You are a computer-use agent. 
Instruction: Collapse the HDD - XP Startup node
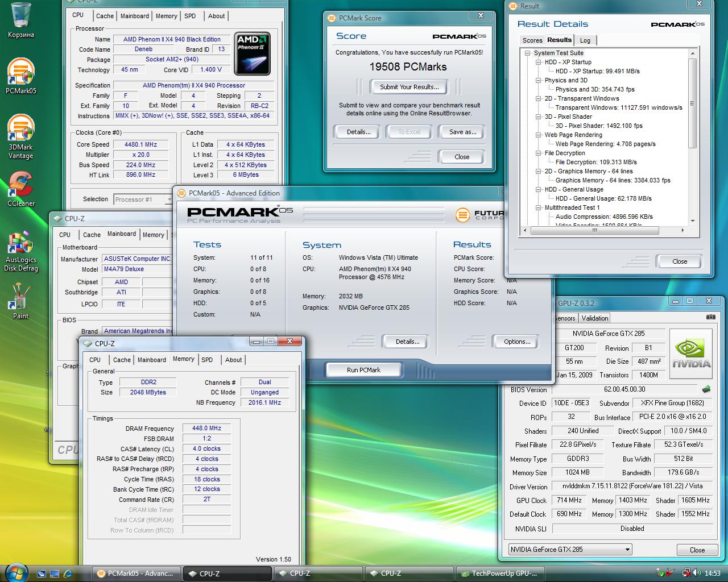pyautogui.click(x=539, y=62)
